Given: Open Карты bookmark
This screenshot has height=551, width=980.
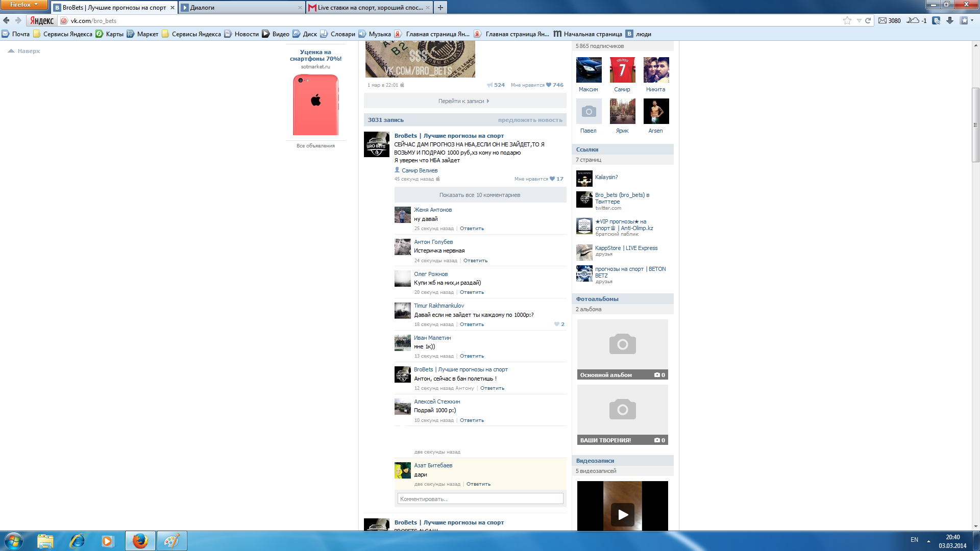Looking at the screenshot, I should click(x=110, y=34).
